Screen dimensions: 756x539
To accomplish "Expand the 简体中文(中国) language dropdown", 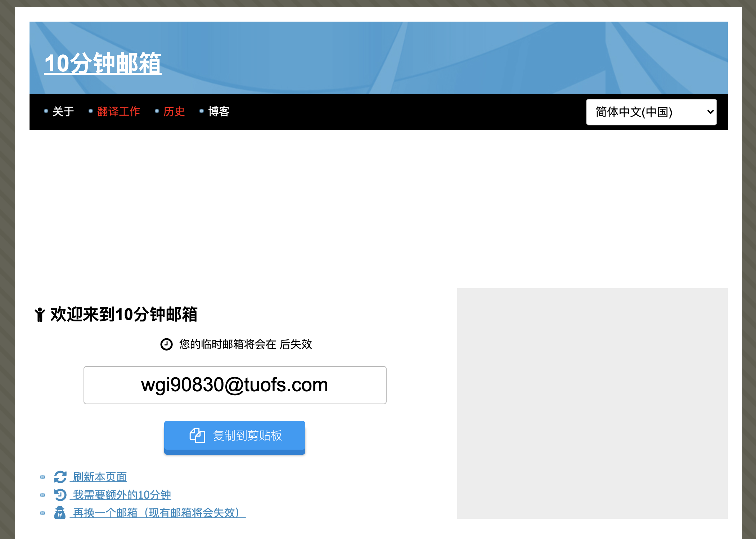I will pyautogui.click(x=651, y=112).
